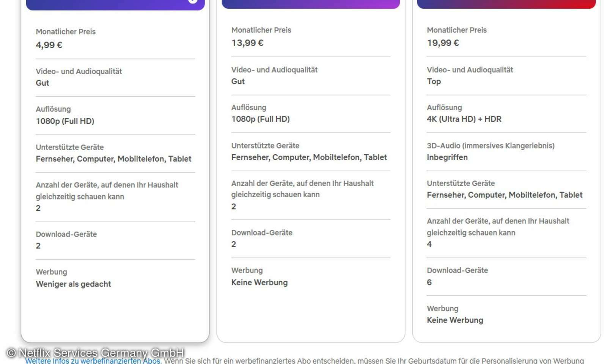Viewport: 607px width, 364px height.
Task: Click 'Inbegriffen' under 3D-Audio
Action: [x=448, y=157]
